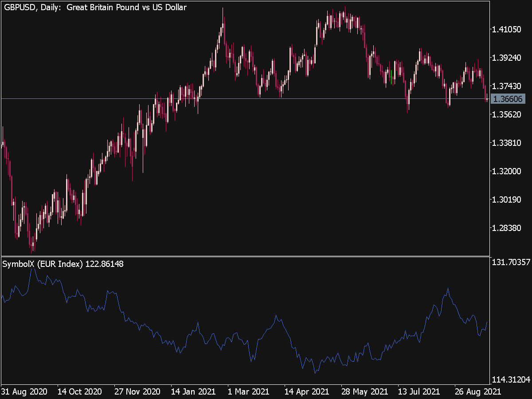Click the 13 Jul 2021 date label
The image size is (532, 399).
(419, 391)
